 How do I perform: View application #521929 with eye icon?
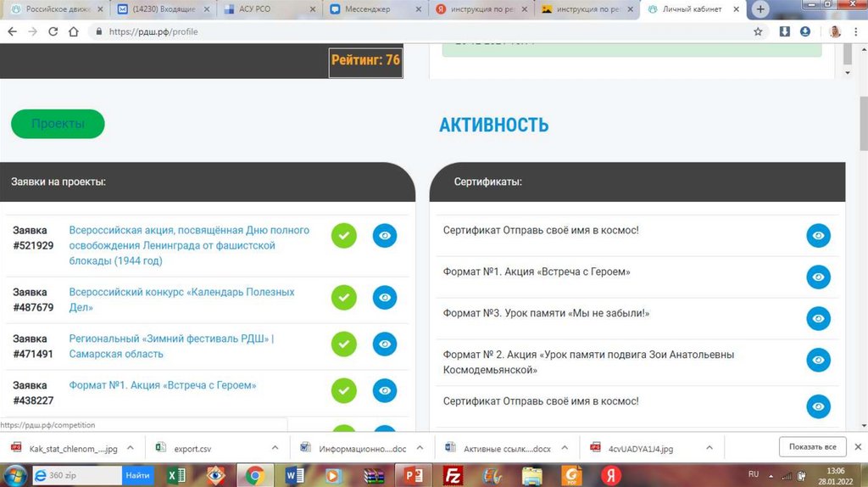(385, 236)
